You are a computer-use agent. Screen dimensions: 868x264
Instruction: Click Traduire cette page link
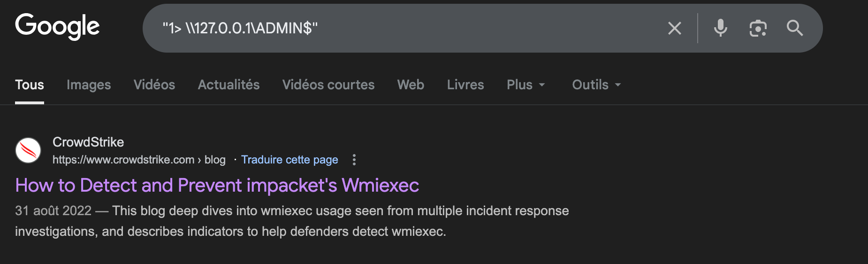(x=289, y=160)
